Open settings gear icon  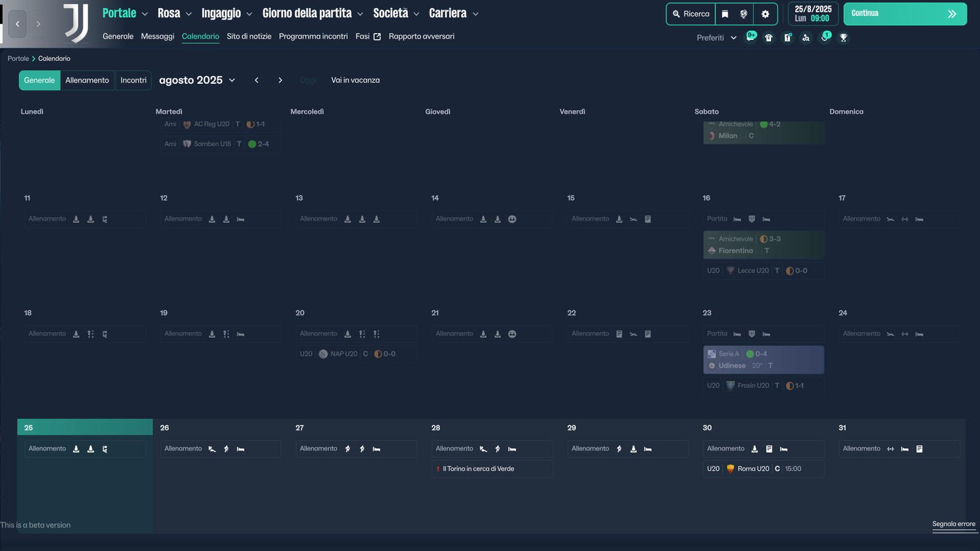coord(765,14)
